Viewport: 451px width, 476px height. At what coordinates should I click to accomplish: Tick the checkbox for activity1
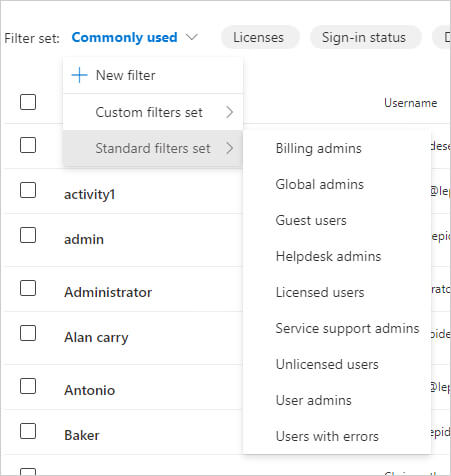click(28, 190)
